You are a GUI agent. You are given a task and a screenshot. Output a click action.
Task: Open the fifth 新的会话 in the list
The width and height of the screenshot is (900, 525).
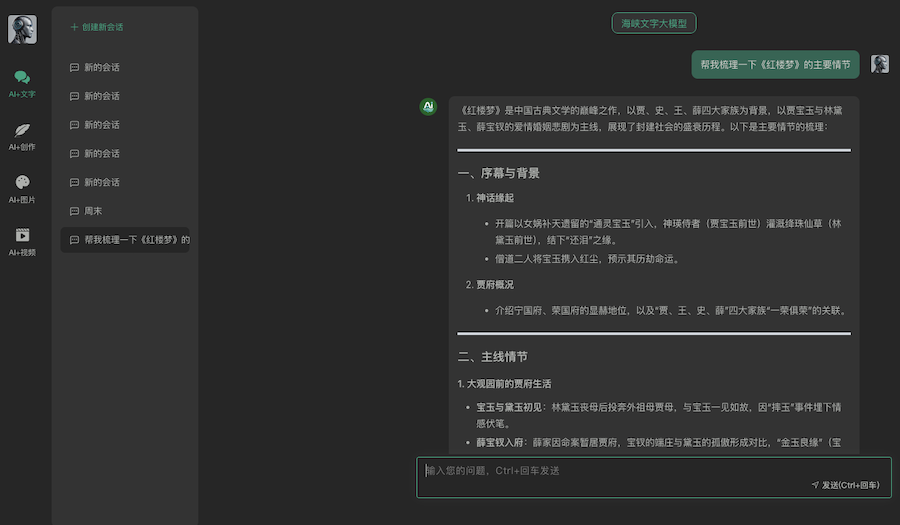coord(101,182)
